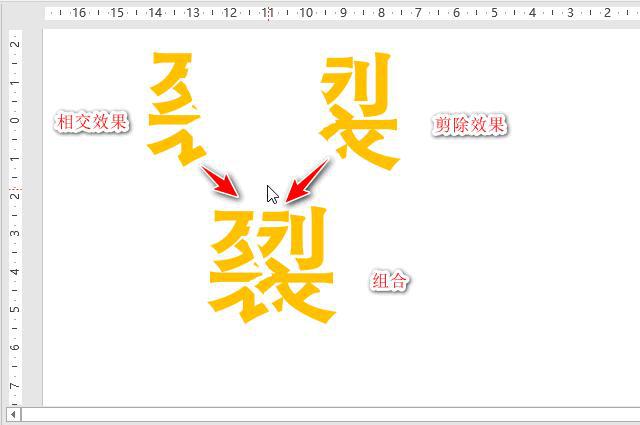Select the 相交效果 text label

coord(92,122)
